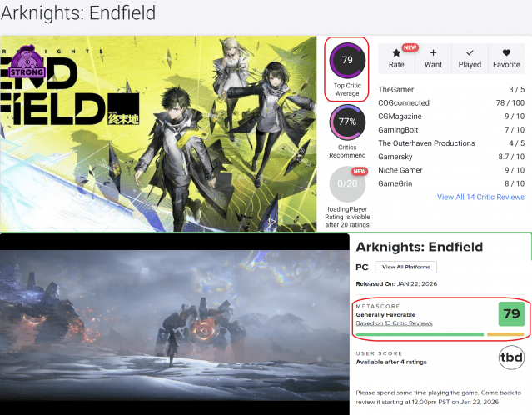Click the purple STRONG rating badge
The width and height of the screenshot is (532, 415).
[x=27, y=62]
